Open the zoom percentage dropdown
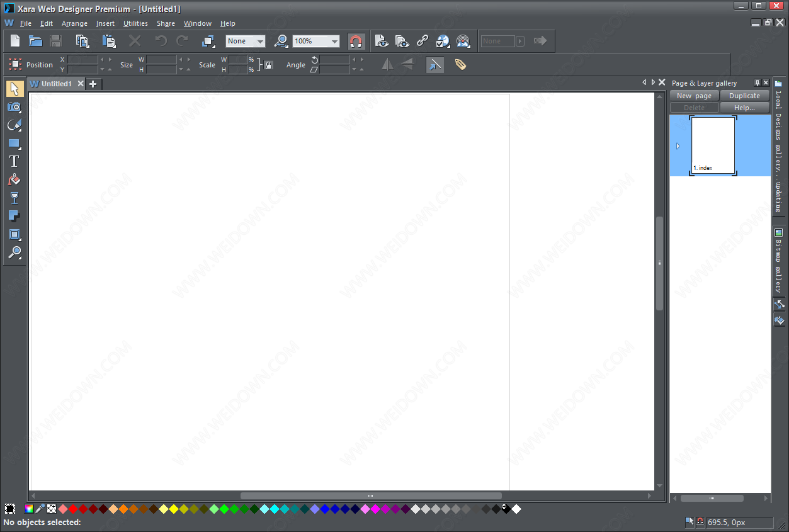 coord(334,42)
